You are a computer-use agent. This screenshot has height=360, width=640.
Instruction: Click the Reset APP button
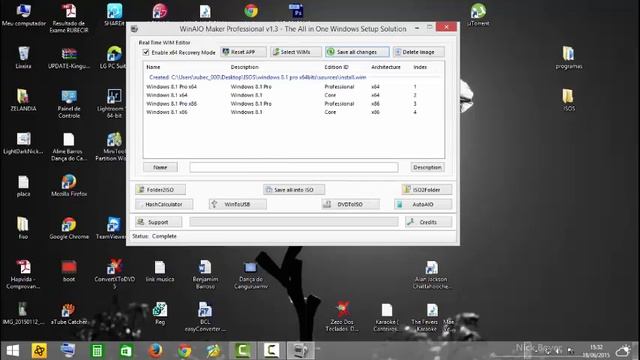(x=243, y=52)
